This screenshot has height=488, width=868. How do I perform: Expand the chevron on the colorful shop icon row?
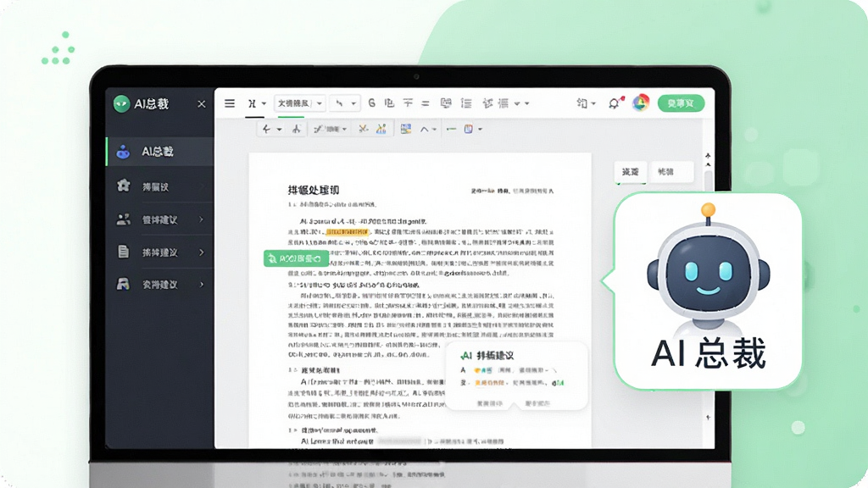tap(202, 285)
